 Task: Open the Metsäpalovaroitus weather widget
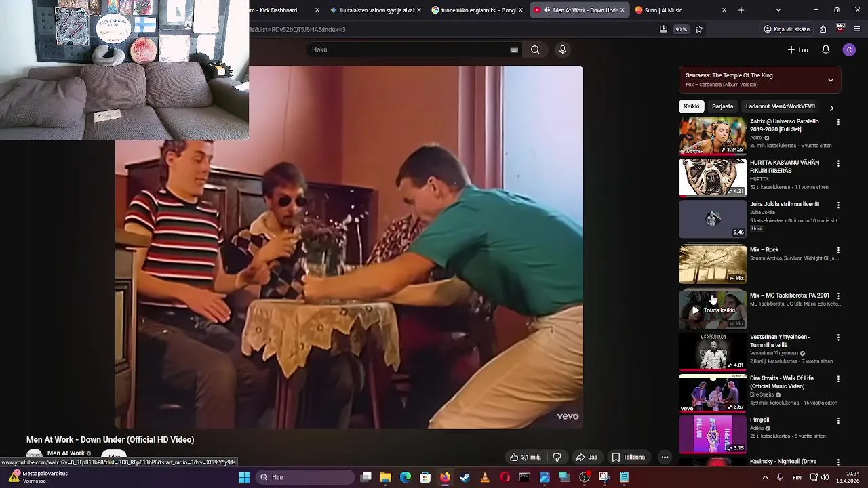click(39, 477)
